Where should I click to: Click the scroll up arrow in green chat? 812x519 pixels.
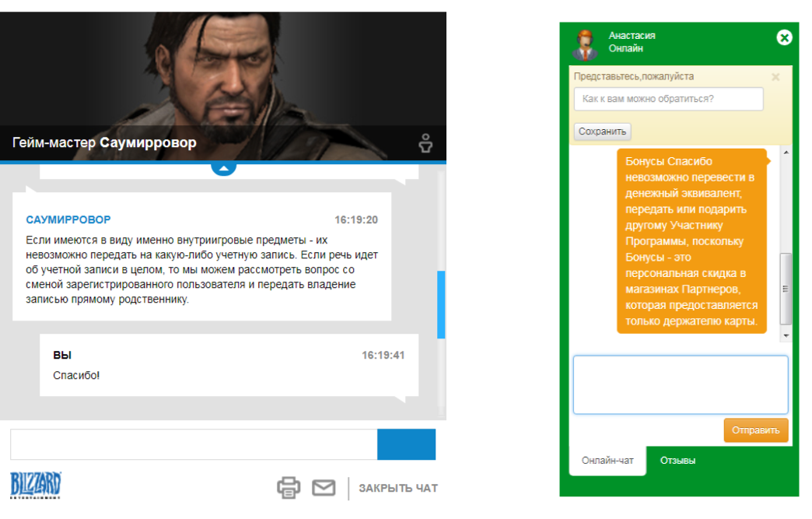pos(786,153)
